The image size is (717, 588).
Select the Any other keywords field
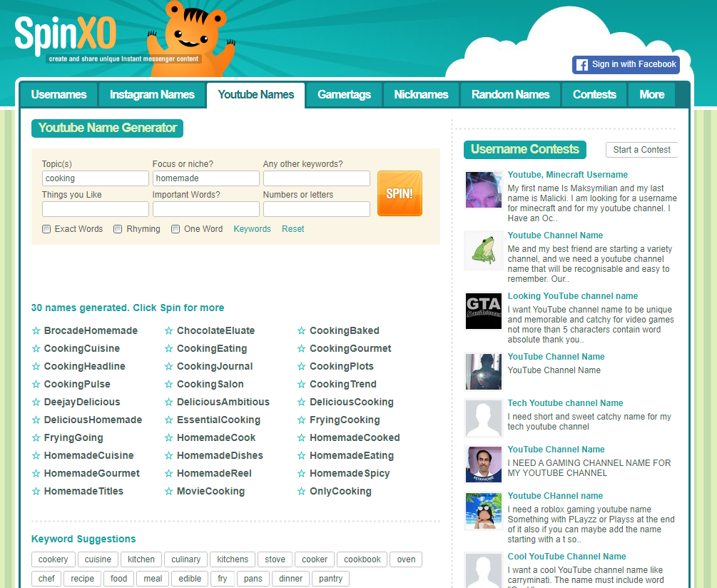(x=317, y=178)
